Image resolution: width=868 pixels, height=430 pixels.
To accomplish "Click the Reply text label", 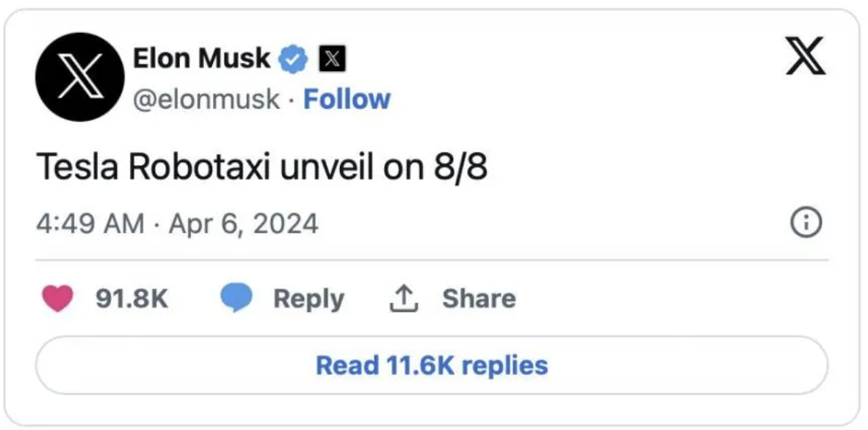I will point(308,299).
